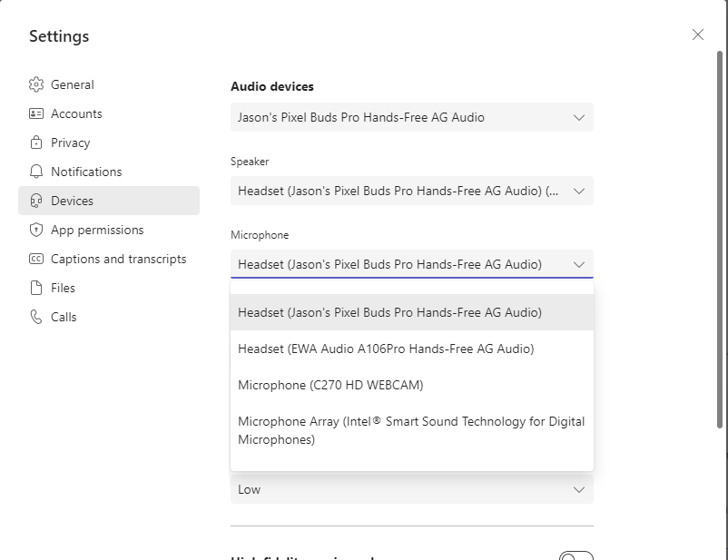The height and width of the screenshot is (560, 728).
Task: Toggle the High fidelity music mode switch
Action: click(576, 556)
